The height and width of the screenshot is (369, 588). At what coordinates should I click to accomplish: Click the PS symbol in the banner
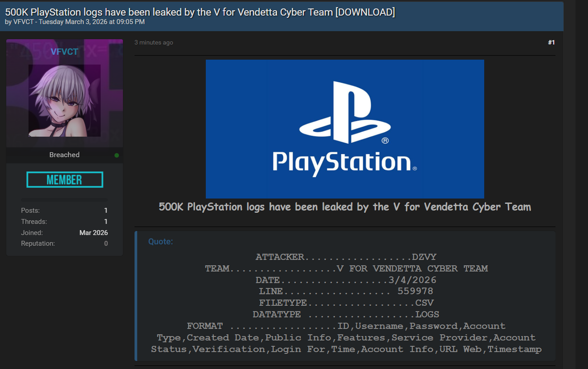(345, 113)
